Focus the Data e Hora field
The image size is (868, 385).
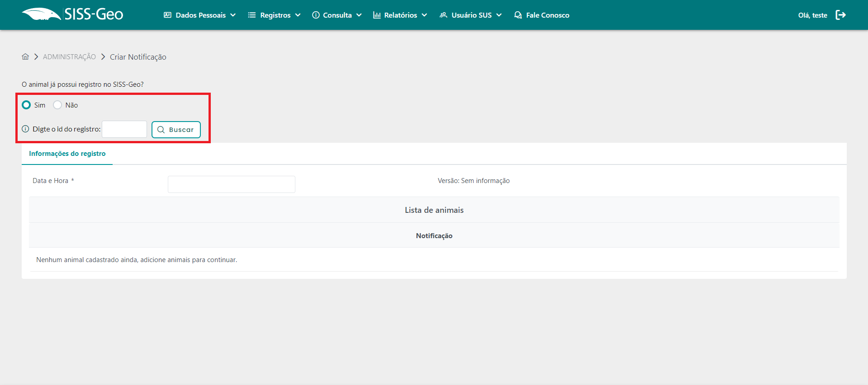(x=231, y=184)
